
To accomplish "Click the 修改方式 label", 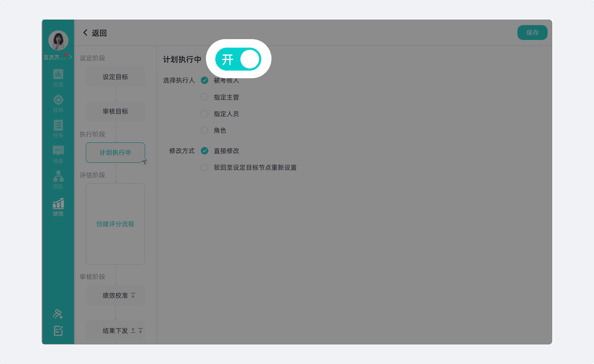I will pos(182,151).
